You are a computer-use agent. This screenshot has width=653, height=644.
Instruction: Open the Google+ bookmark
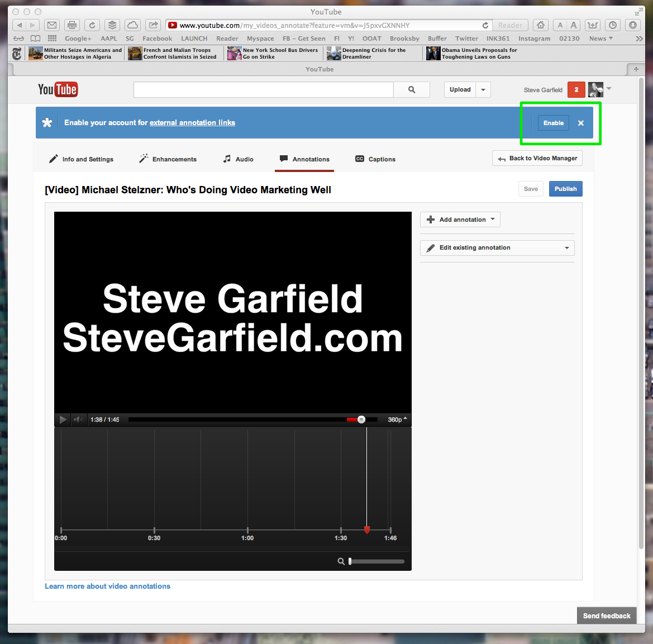(78, 39)
